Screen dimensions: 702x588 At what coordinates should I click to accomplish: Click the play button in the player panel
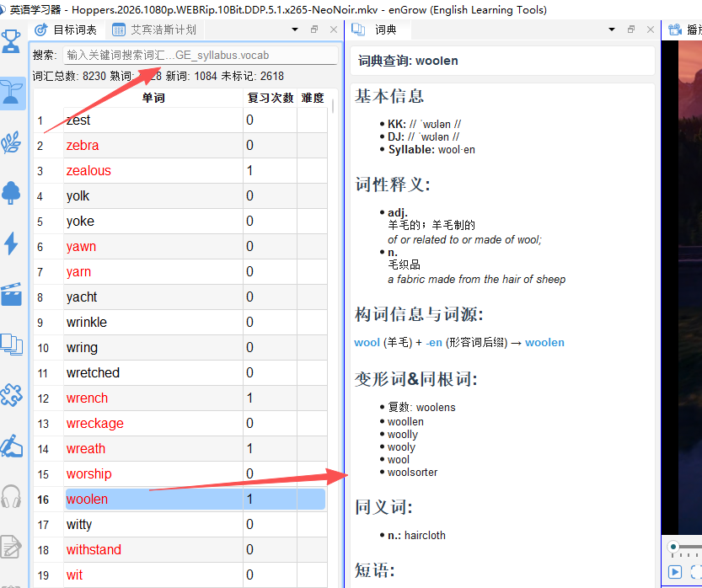click(675, 572)
